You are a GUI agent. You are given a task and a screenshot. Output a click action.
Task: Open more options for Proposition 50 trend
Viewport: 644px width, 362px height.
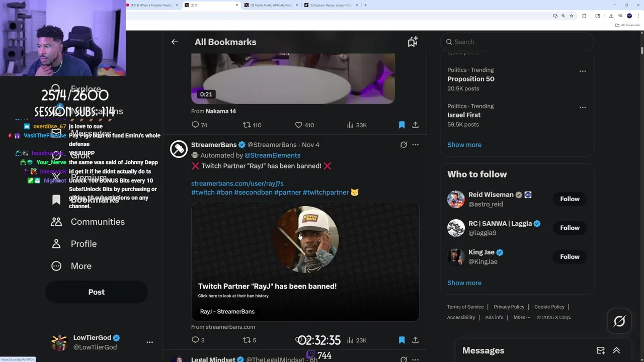pyautogui.click(x=583, y=71)
